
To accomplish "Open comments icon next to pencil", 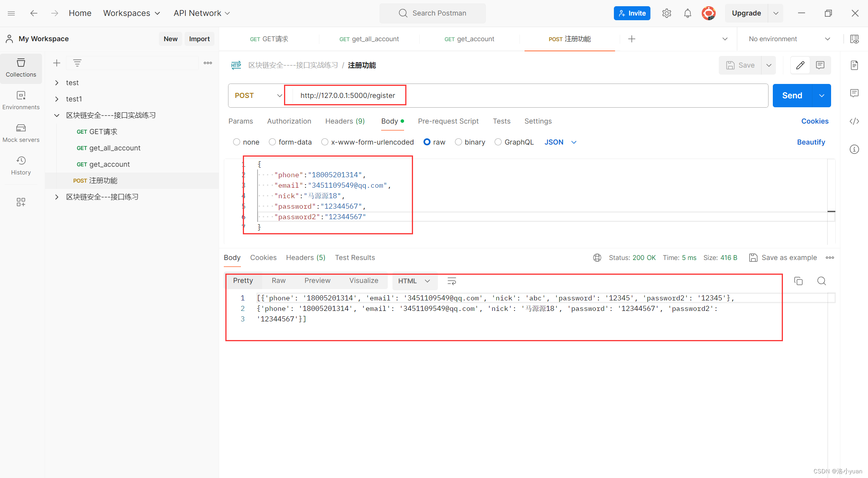I will (x=820, y=65).
